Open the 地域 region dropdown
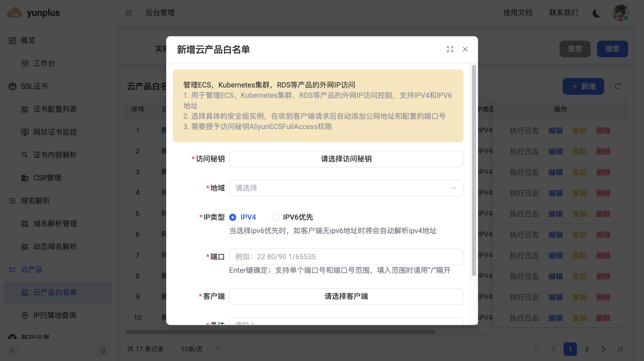This screenshot has width=644, height=361. 346,188
